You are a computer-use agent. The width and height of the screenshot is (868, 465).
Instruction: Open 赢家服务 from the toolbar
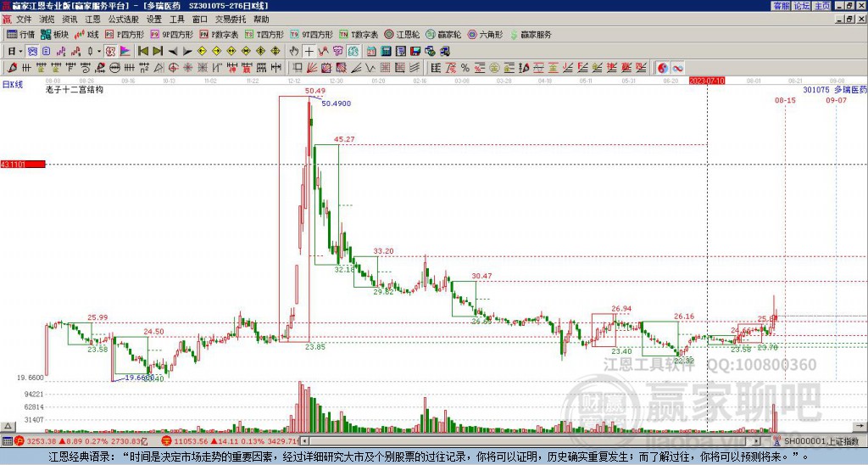(x=531, y=34)
